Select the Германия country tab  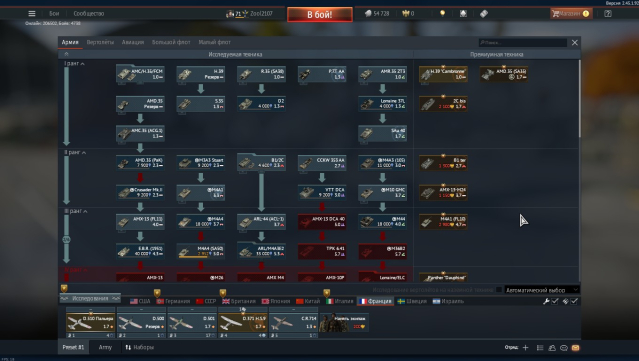pyautogui.click(x=174, y=301)
